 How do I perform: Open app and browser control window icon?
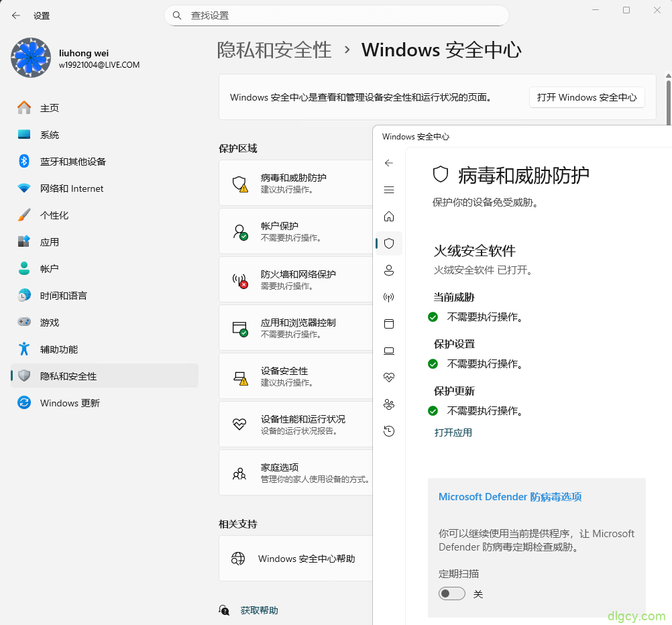point(389,324)
